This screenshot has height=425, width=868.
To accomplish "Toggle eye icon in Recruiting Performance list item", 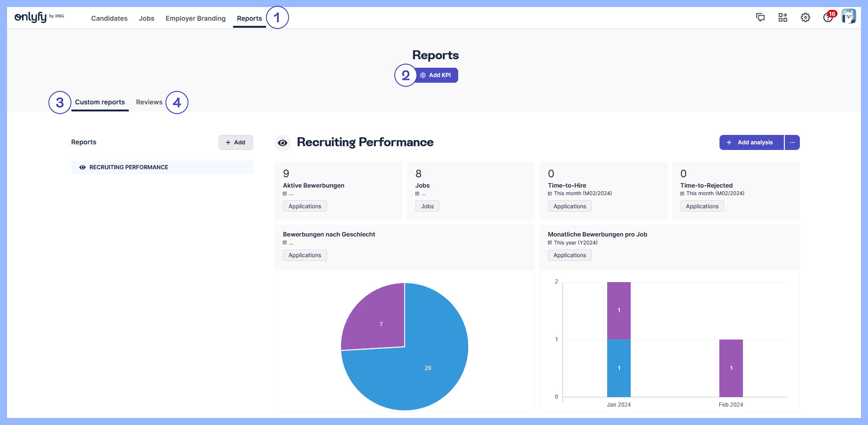I will (x=82, y=167).
